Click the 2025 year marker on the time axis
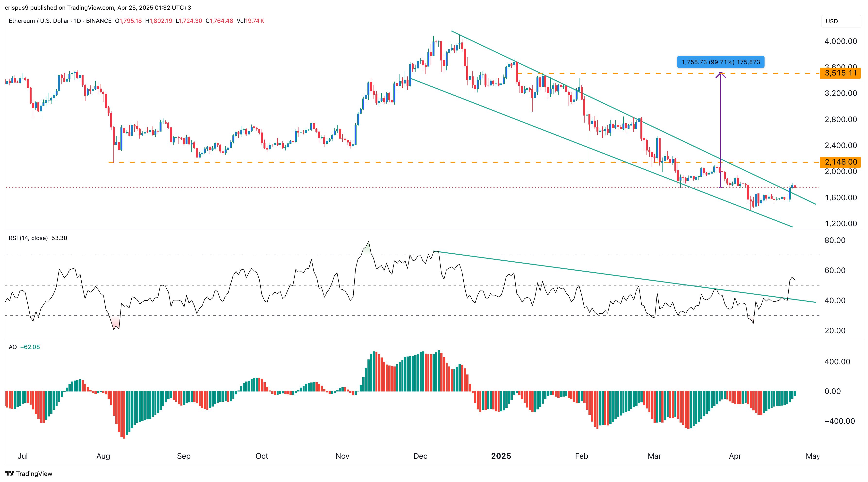The height and width of the screenshot is (482, 868). click(x=501, y=456)
